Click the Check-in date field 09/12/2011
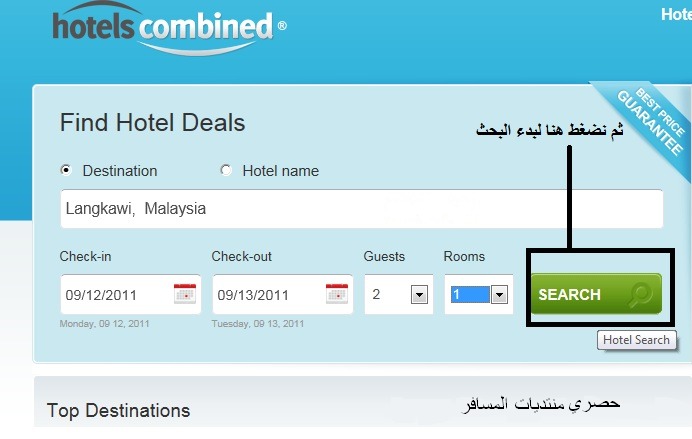Image resolution: width=692 pixels, height=439 pixels. coord(115,295)
